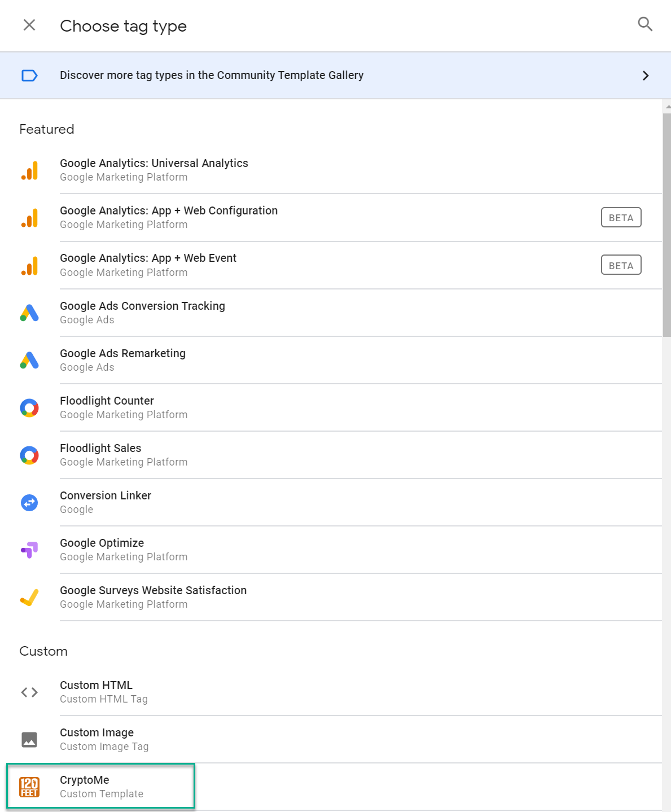Click the Custom HTML code brackets icon
Screen dimensions: 671x812
pos(29,692)
